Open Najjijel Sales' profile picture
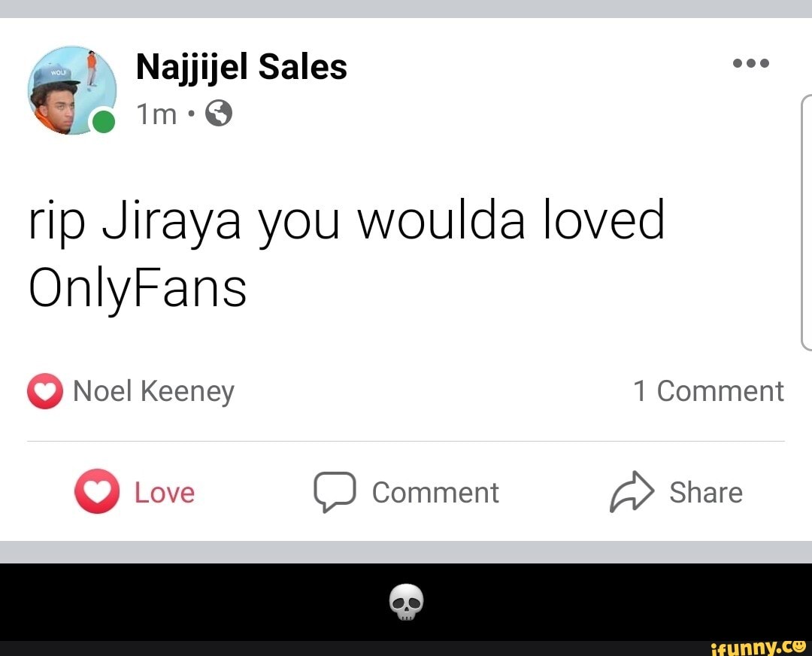812x656 pixels. click(72, 90)
